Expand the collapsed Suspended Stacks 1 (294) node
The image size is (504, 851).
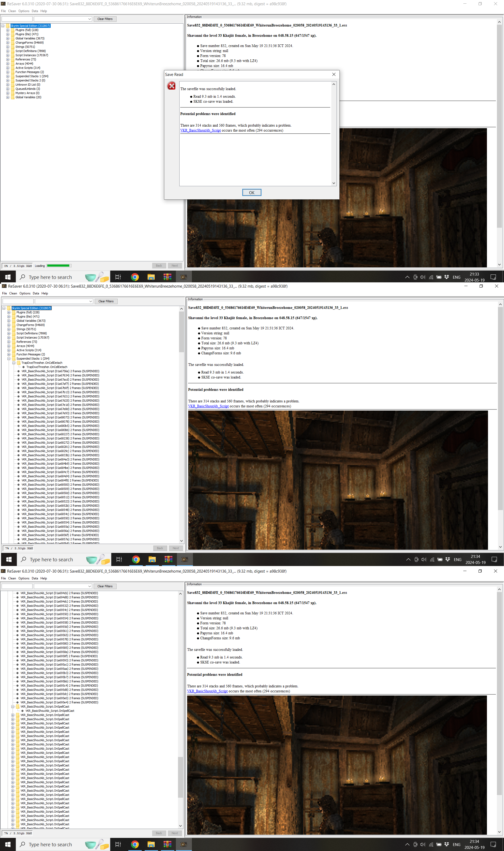click(x=7, y=76)
